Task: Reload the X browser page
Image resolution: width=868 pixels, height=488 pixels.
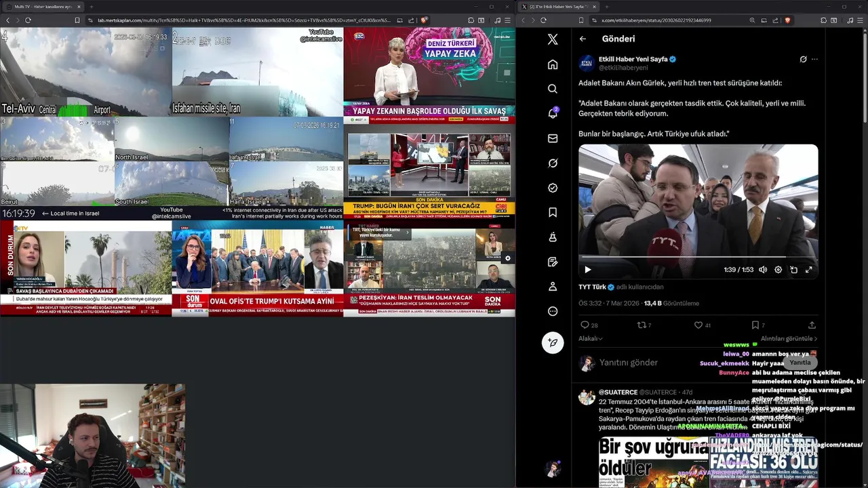Action: pyautogui.click(x=543, y=20)
